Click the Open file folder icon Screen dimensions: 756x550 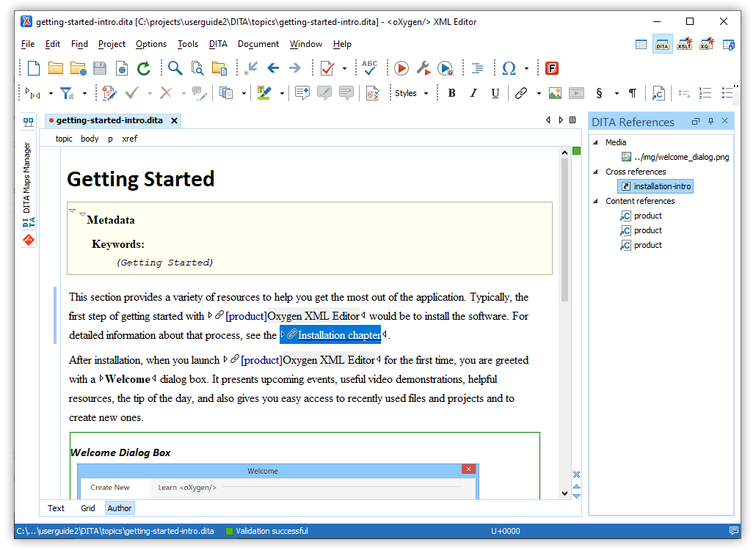(56, 68)
